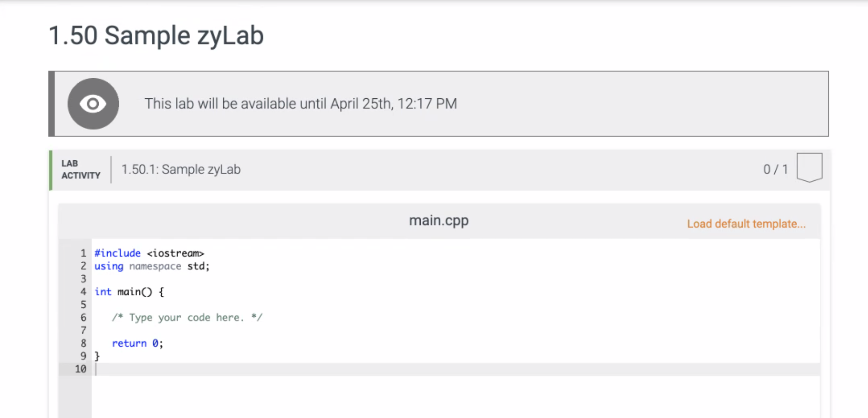Open the 1.50 Sample zyLab section heading
Viewport: 868px width, 418px height.
click(x=156, y=35)
